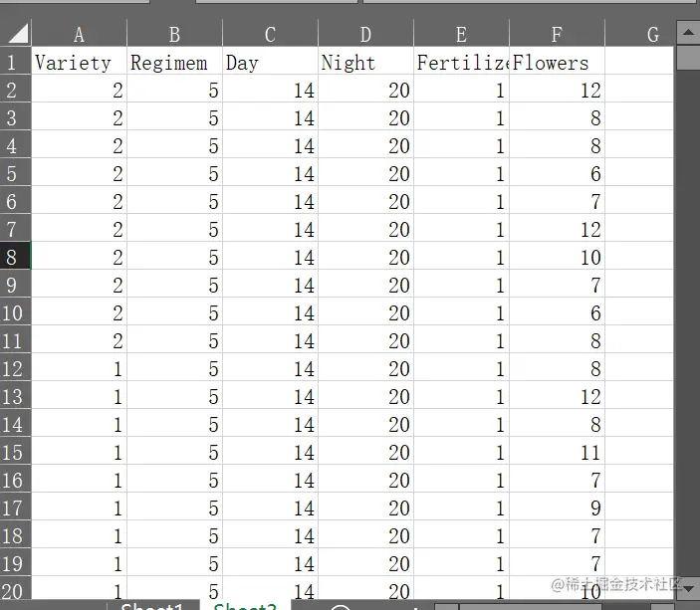Select row 15 header
700x610 pixels.
tap(16, 451)
